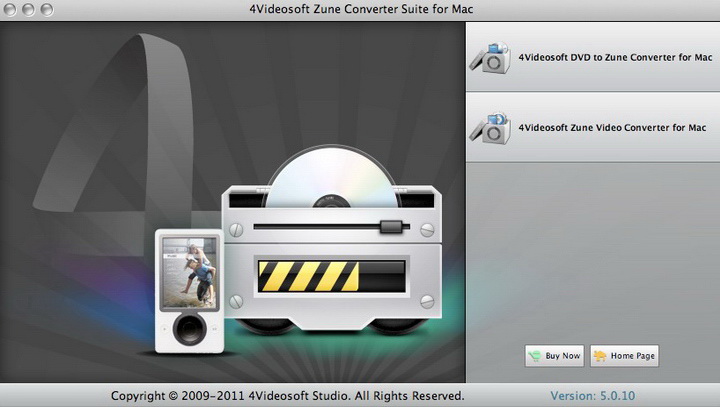Viewport: 720px width, 407px height.
Task: Click the window title 4Videosoft Zune Converter Suite
Action: [x=361, y=9]
